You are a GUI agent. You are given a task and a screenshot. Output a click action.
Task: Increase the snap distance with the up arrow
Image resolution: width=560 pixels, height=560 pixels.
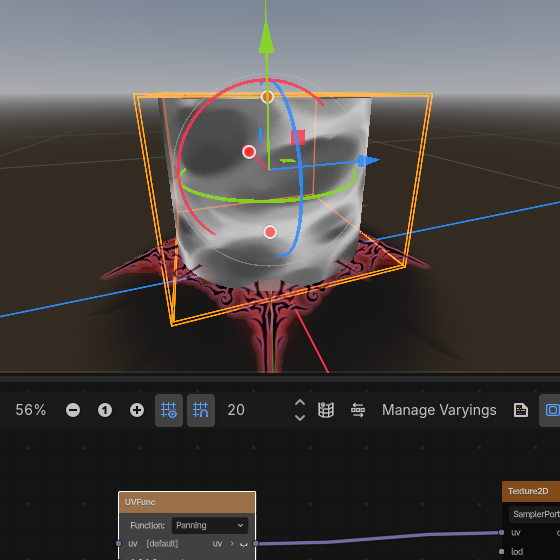click(300, 402)
